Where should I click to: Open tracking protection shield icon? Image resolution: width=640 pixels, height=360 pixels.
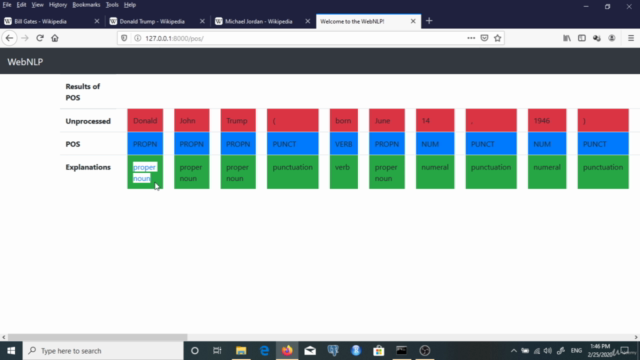point(124,38)
